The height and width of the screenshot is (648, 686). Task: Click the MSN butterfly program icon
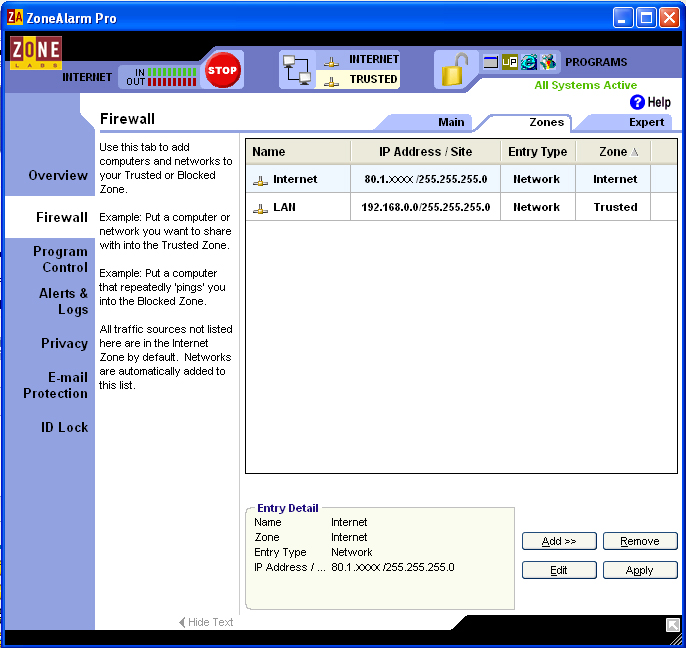pyautogui.click(x=548, y=62)
